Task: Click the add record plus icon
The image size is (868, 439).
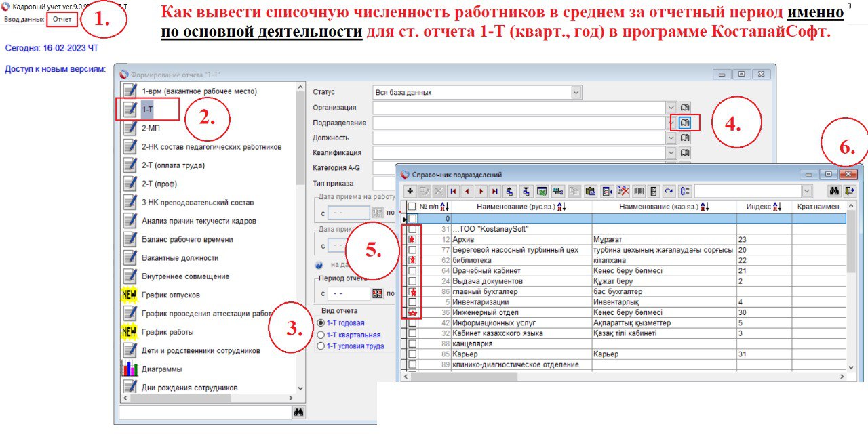Action: click(x=410, y=191)
